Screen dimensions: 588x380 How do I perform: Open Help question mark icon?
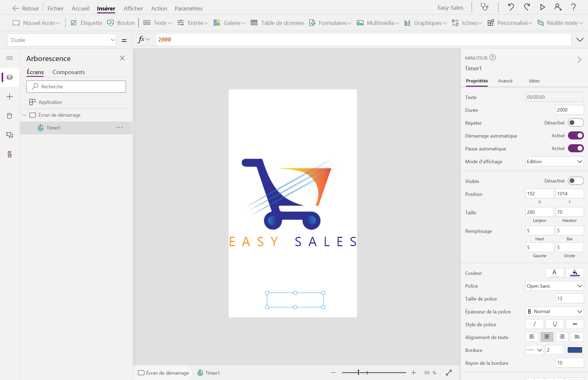573,7
